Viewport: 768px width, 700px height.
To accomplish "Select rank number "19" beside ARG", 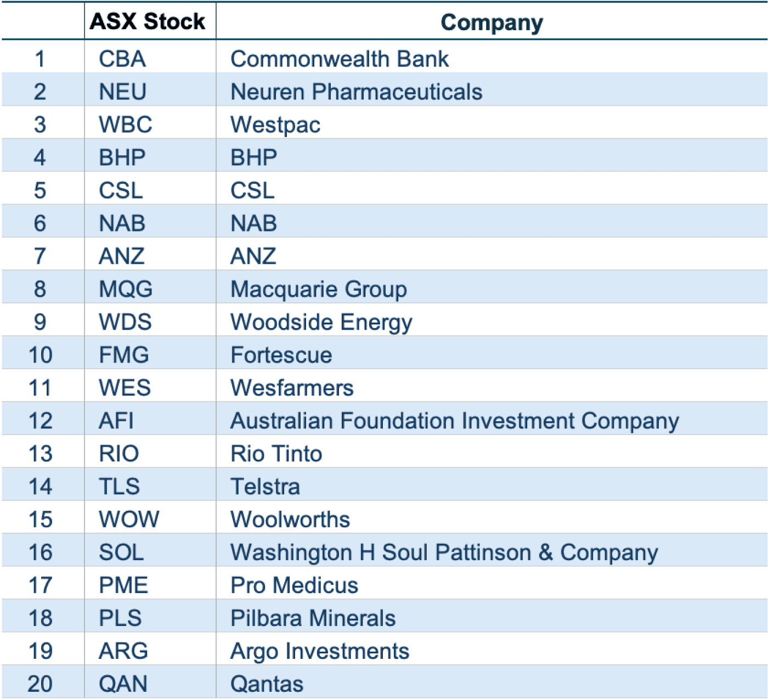I will tap(41, 651).
